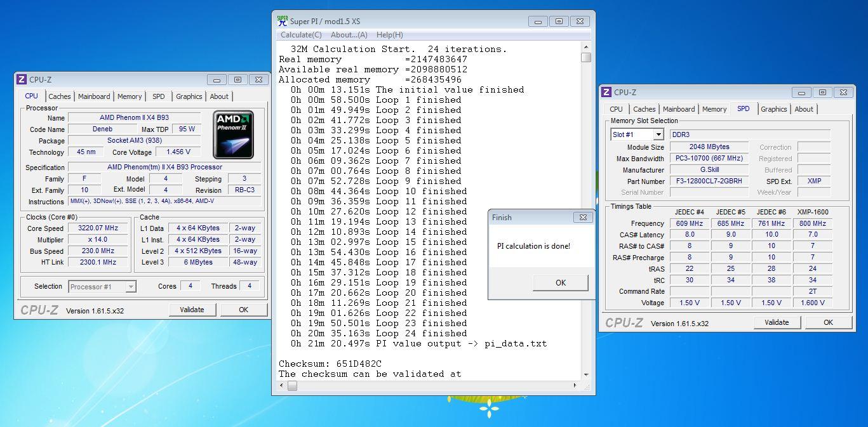
Task: Click the Manufacturer field G.Skill
Action: [x=709, y=170]
